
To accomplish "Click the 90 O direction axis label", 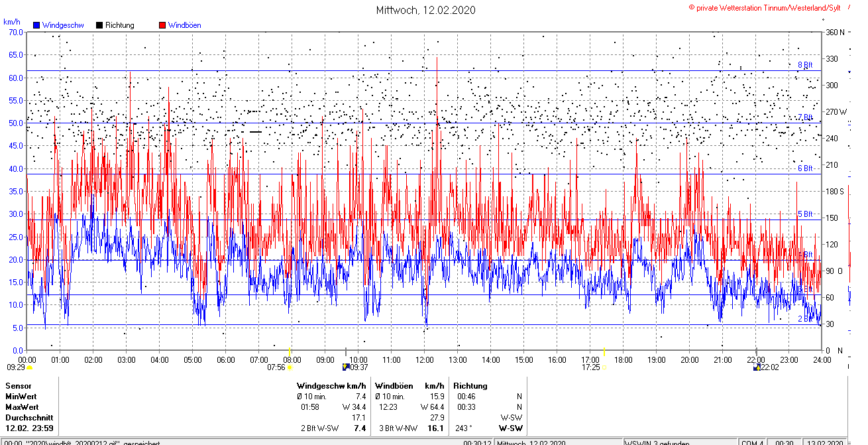I will pos(833,271).
